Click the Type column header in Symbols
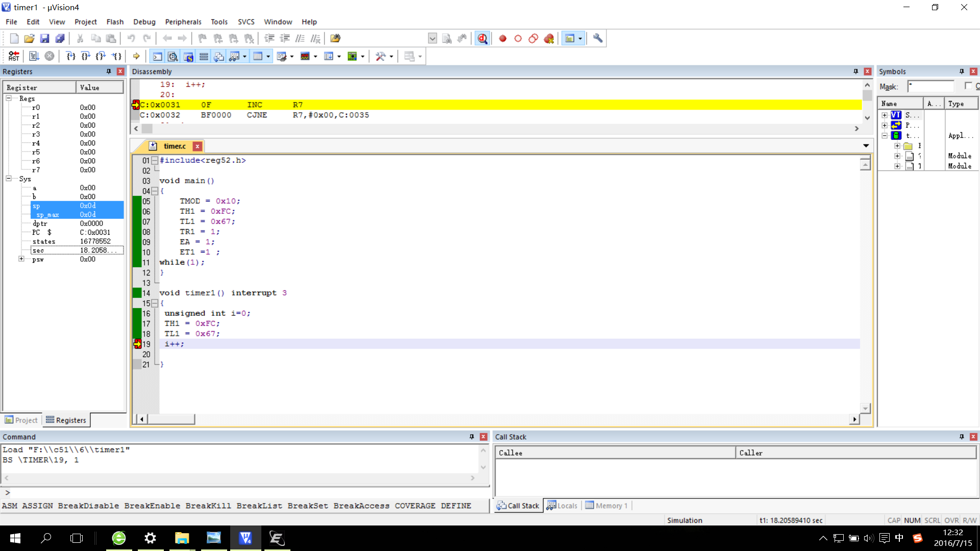The height and width of the screenshot is (551, 980). click(x=961, y=104)
